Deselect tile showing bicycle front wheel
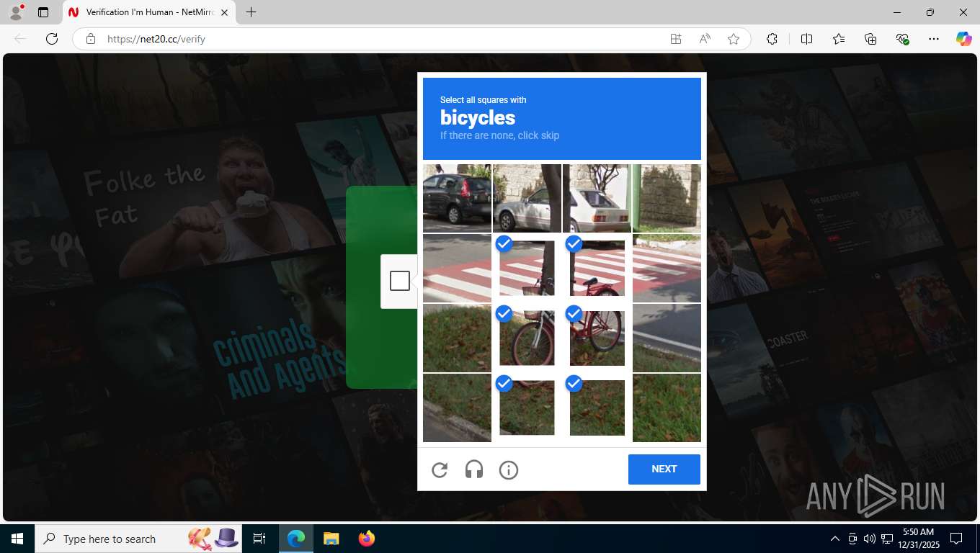Image resolution: width=980 pixels, height=553 pixels. coord(527,338)
